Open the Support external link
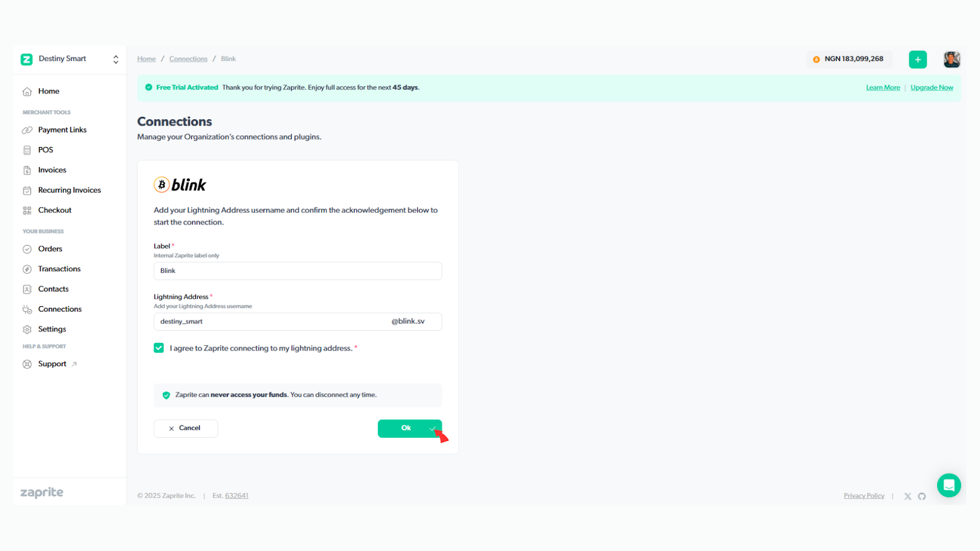The width and height of the screenshot is (980, 551). pos(58,364)
